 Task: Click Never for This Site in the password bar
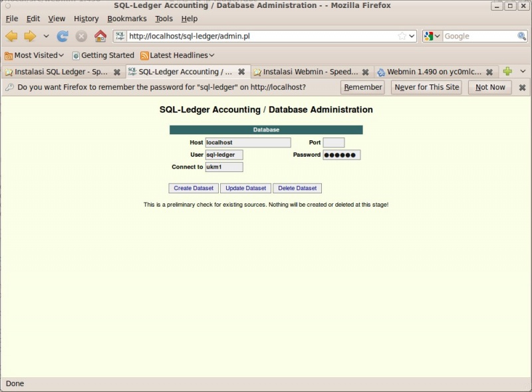(x=426, y=87)
